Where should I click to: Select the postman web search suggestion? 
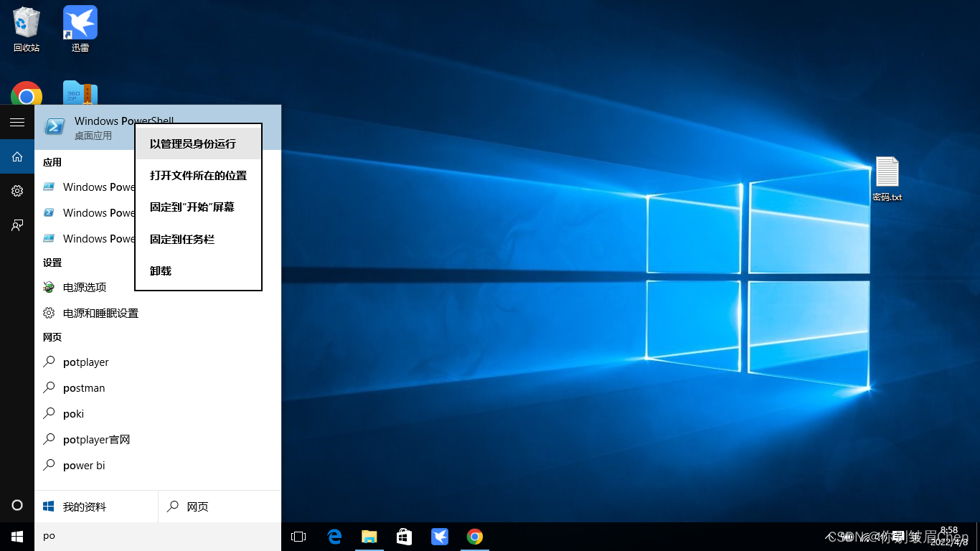[84, 388]
